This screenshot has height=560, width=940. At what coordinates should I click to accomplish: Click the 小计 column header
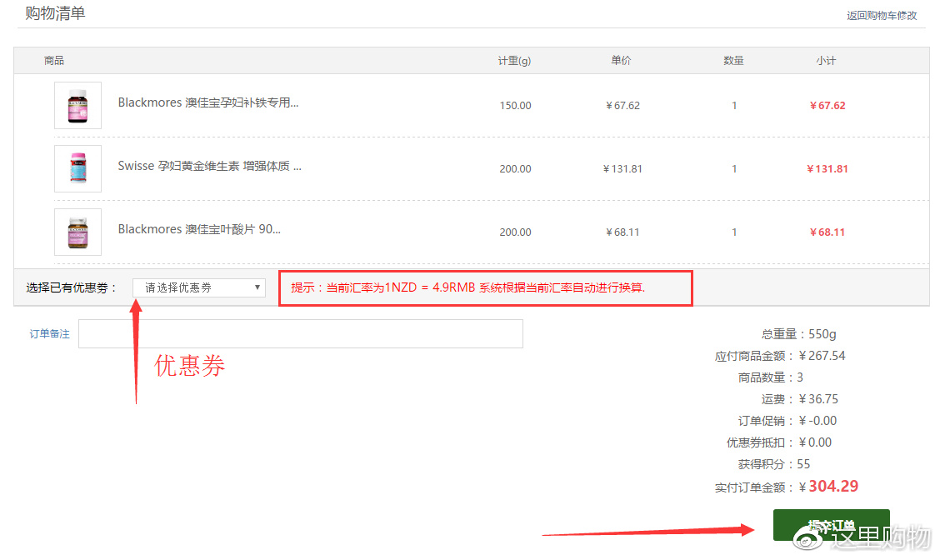pos(826,61)
